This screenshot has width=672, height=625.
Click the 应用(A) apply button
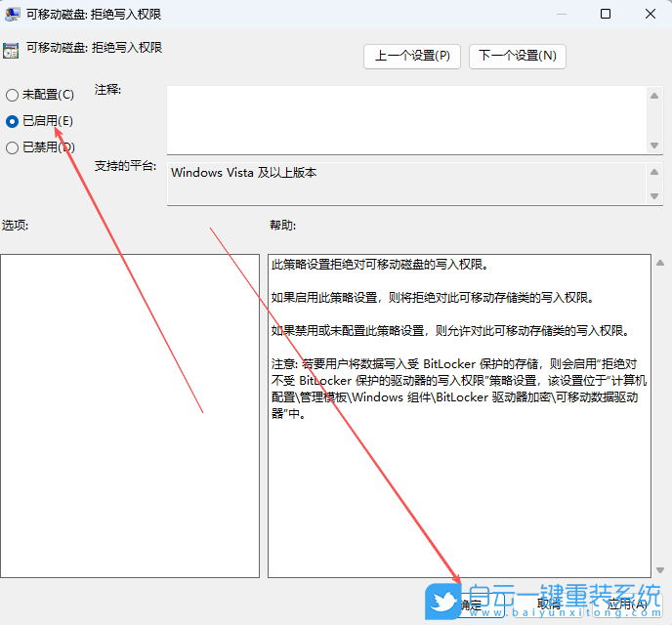click(626, 604)
